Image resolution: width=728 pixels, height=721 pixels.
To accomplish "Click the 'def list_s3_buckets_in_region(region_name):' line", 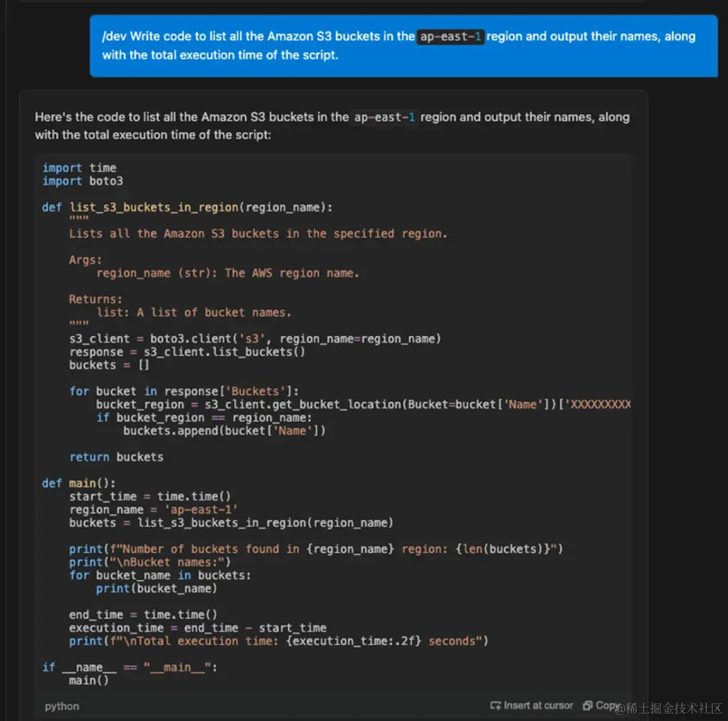I will click(x=187, y=207).
